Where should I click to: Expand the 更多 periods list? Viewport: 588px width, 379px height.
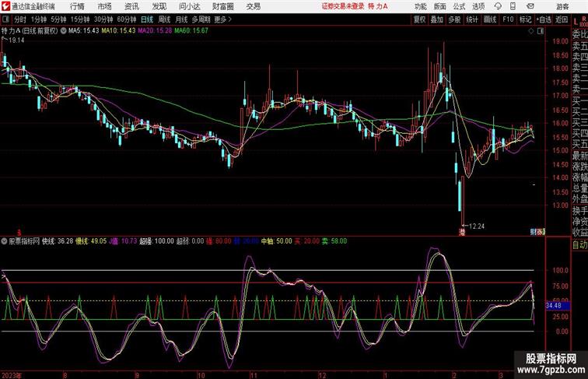223,19
